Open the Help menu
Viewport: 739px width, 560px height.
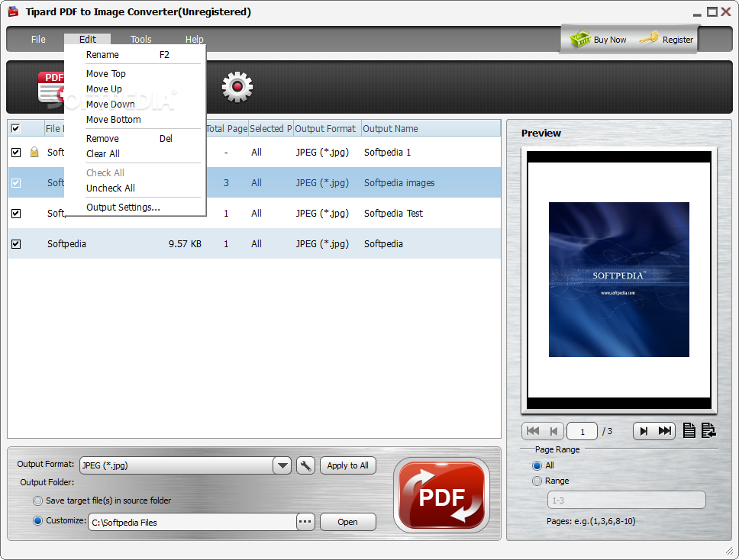[x=194, y=40]
